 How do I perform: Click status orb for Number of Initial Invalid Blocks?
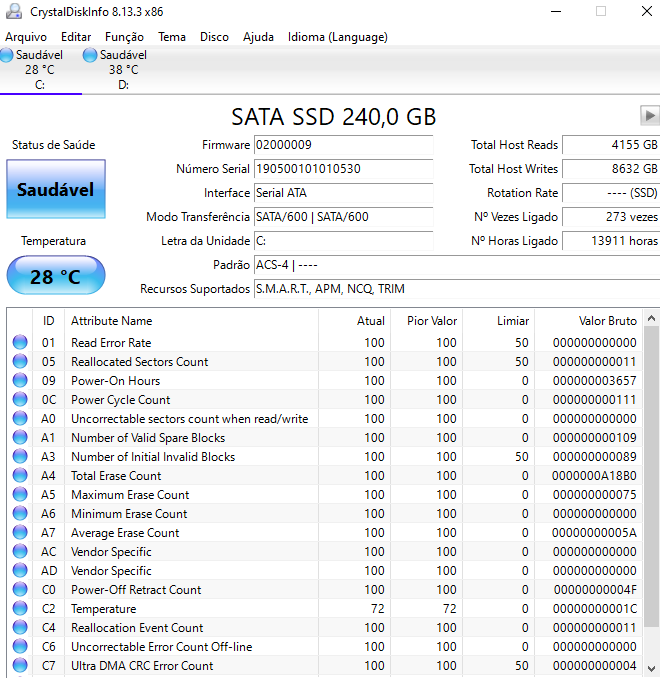click(x=20, y=456)
